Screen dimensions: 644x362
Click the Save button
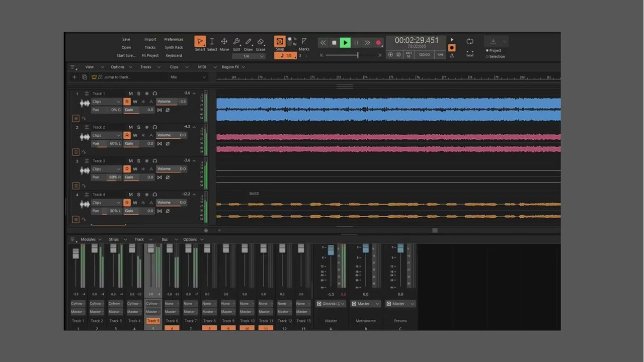point(126,39)
